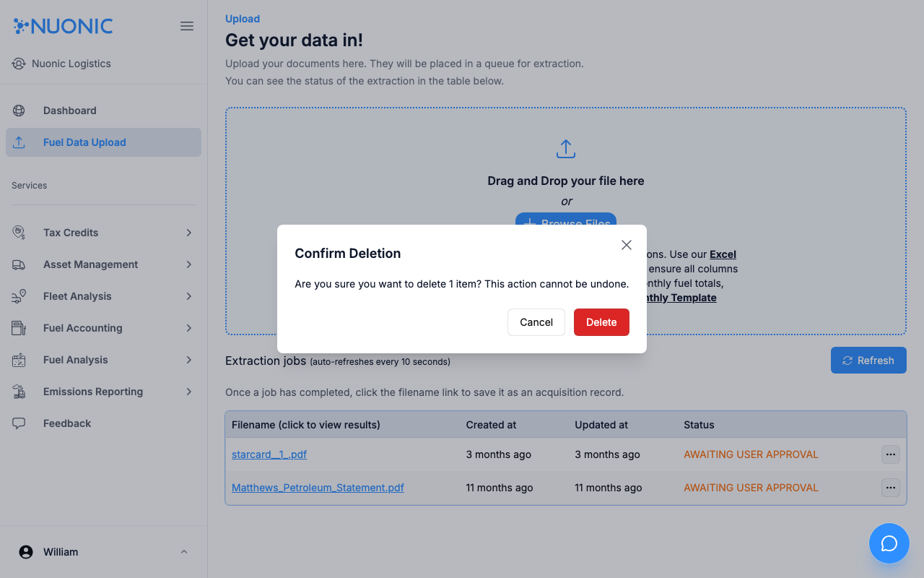The height and width of the screenshot is (578, 924).
Task: Click the Monthly Template link
Action: click(681, 298)
